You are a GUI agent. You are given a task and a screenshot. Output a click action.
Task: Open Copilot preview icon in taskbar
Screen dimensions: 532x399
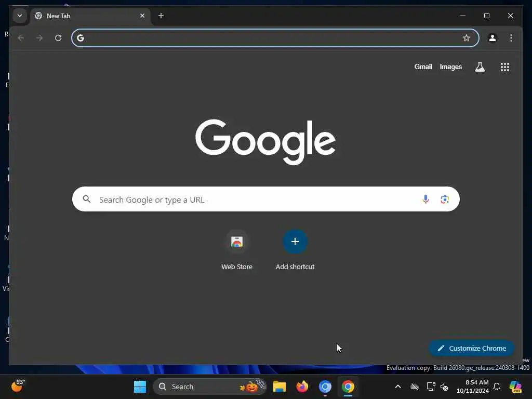[515, 387]
